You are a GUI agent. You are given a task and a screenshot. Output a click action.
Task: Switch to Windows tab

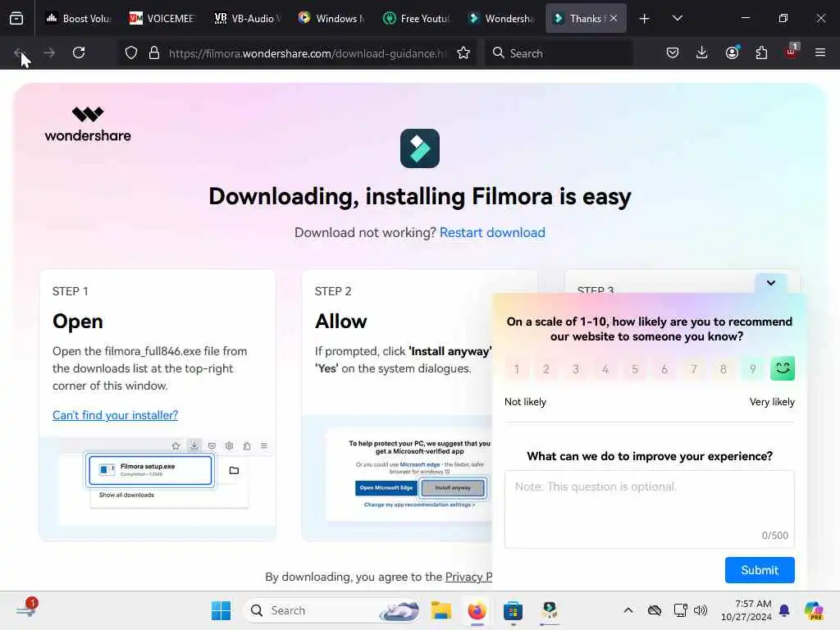331,19
